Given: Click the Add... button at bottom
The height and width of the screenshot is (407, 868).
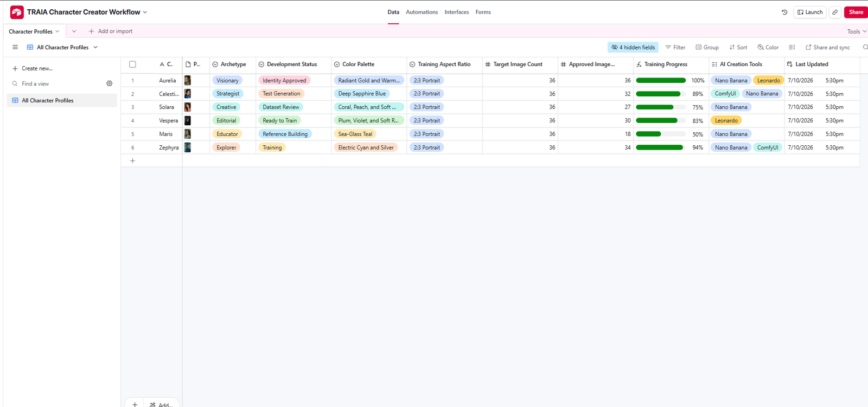Looking at the screenshot, I should click(162, 404).
